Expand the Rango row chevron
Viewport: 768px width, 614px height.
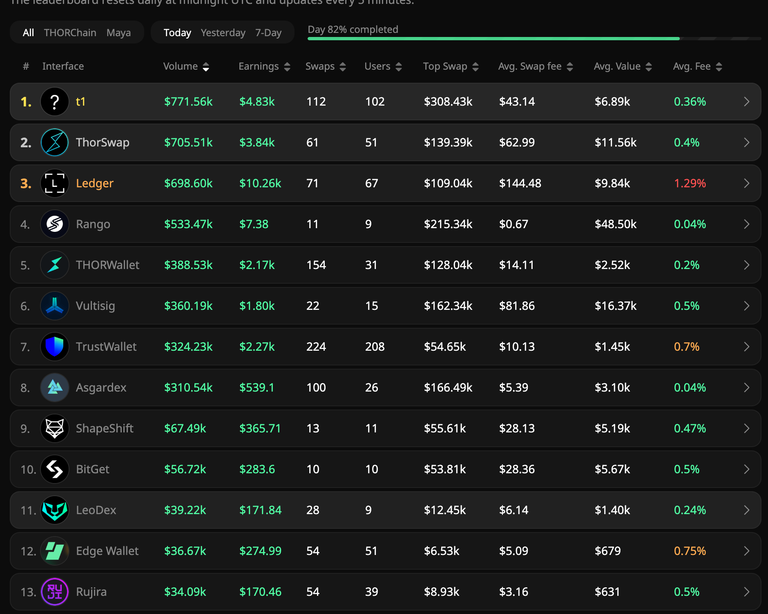pyautogui.click(x=746, y=224)
